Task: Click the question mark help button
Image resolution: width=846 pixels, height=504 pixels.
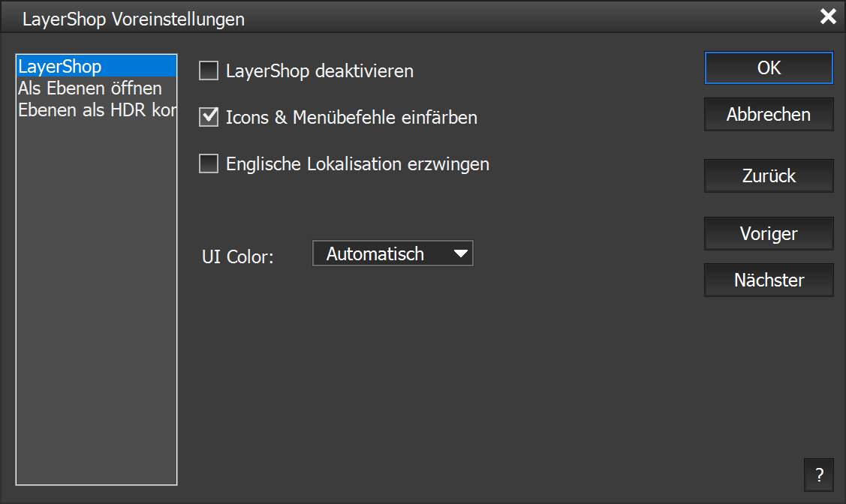Action: (818, 474)
